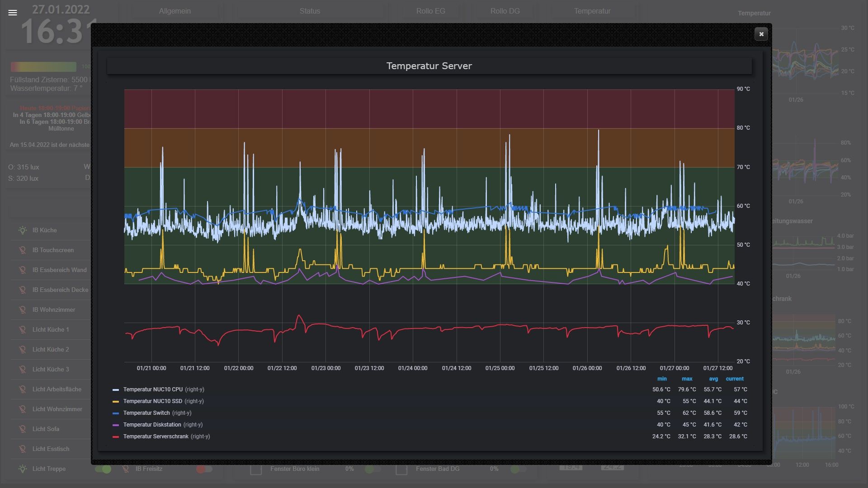Click the S: 320 lux reading
The height and width of the screenshot is (488, 868).
(x=23, y=178)
